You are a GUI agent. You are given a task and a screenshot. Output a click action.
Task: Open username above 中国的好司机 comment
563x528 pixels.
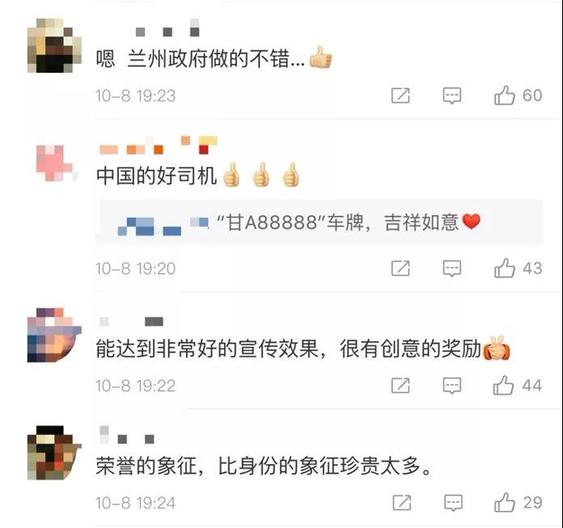pyautogui.click(x=158, y=145)
